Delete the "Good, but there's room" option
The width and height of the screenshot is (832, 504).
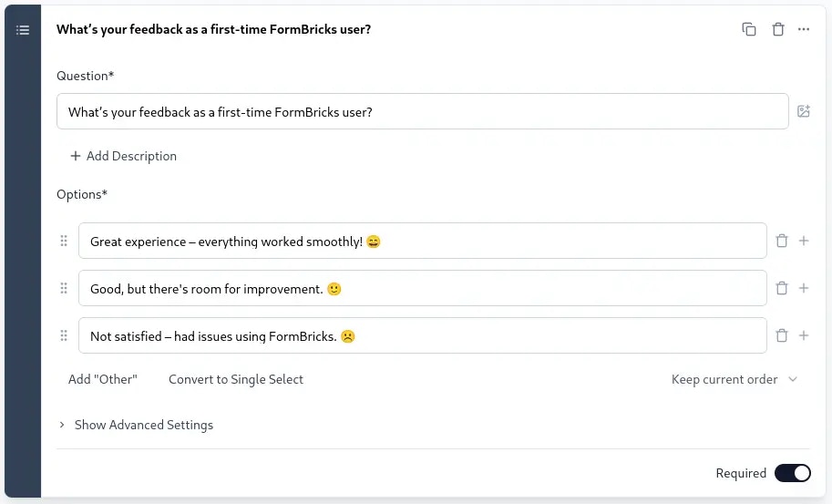point(781,288)
